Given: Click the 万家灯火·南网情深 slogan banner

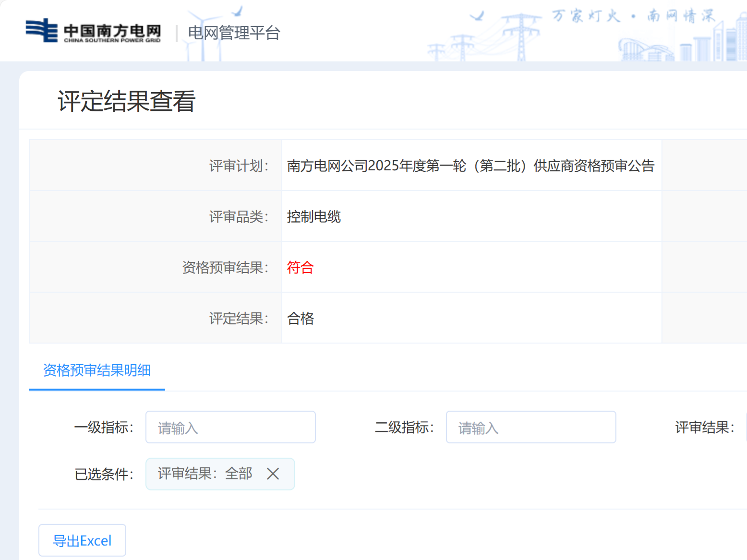Looking at the screenshot, I should [633, 16].
